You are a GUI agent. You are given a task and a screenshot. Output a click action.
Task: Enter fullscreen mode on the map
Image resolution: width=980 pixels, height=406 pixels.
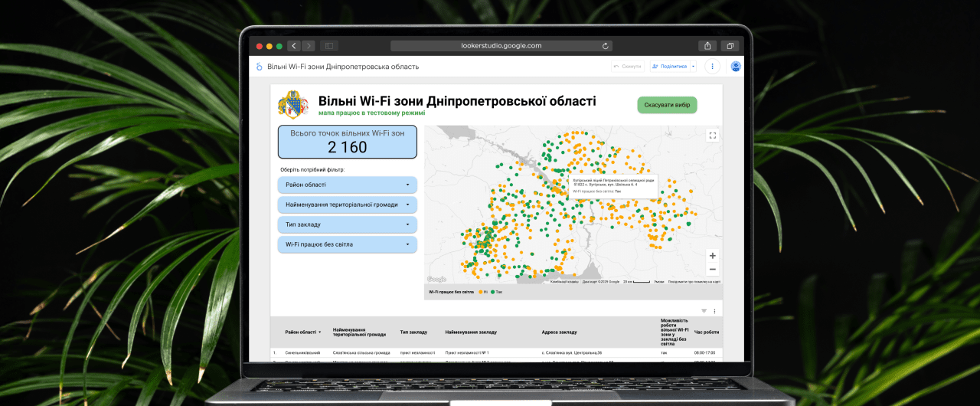pos(712,136)
